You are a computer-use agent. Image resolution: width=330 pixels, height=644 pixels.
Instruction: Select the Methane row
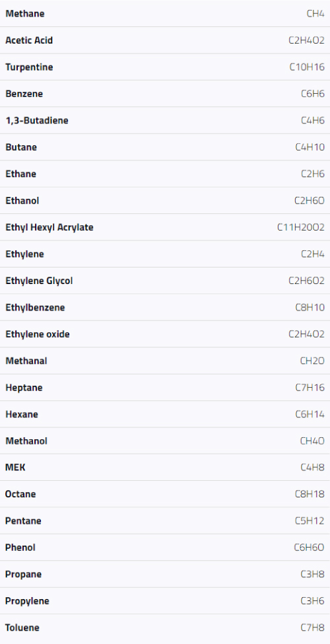pyautogui.click(x=165, y=14)
